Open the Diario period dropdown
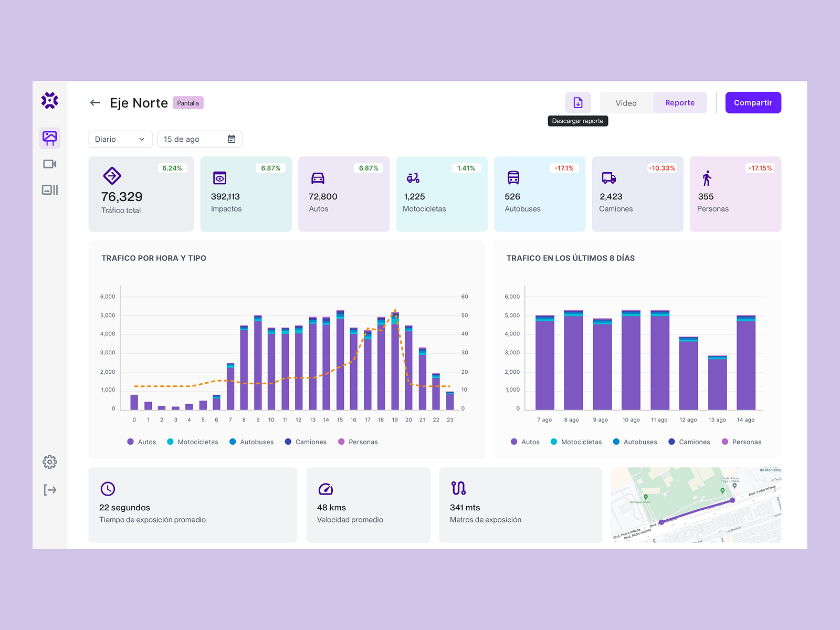The height and width of the screenshot is (630, 840). (x=121, y=139)
